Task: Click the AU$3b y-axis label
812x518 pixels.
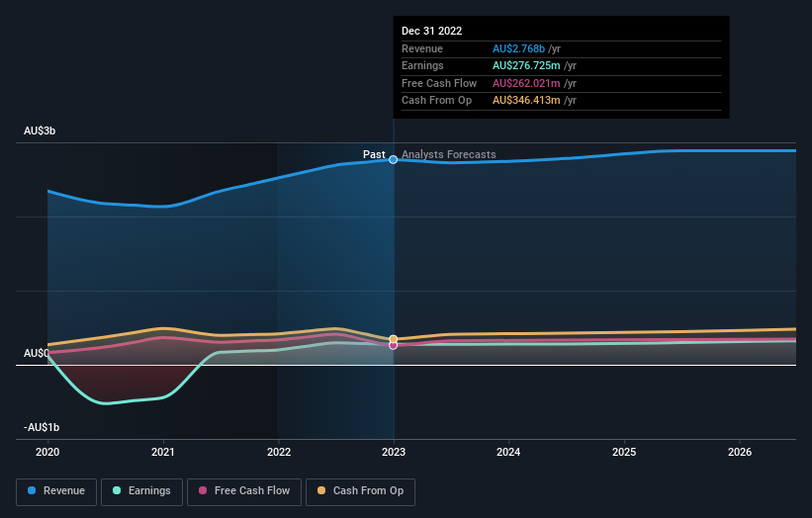Action: [x=40, y=130]
